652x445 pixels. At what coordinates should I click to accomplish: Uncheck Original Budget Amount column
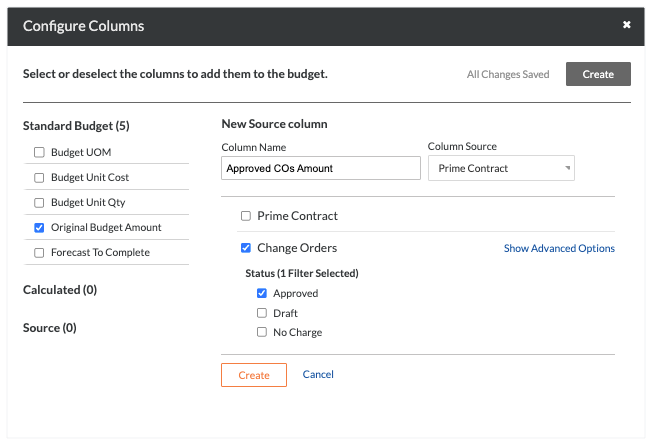(40, 227)
